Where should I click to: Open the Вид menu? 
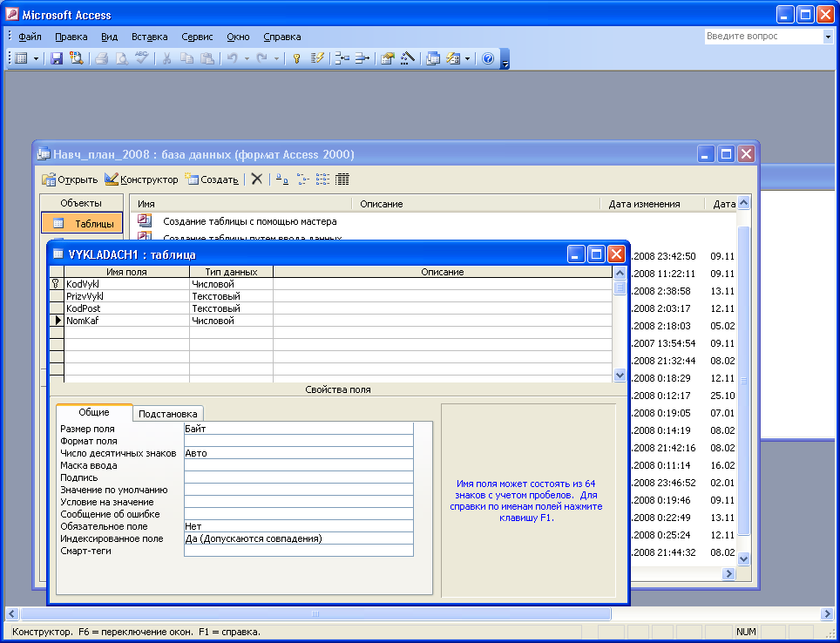pos(109,37)
